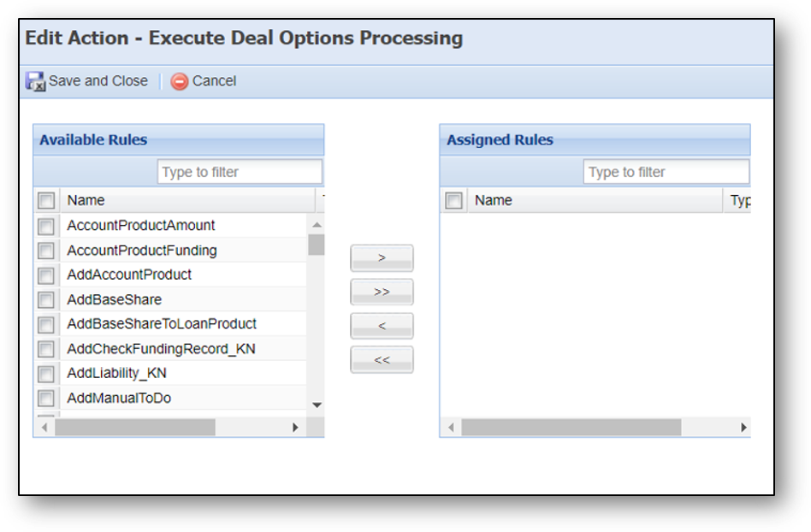The height and width of the screenshot is (532, 811).
Task: Click Available Rules vertical scroll down arrow
Action: (x=317, y=405)
